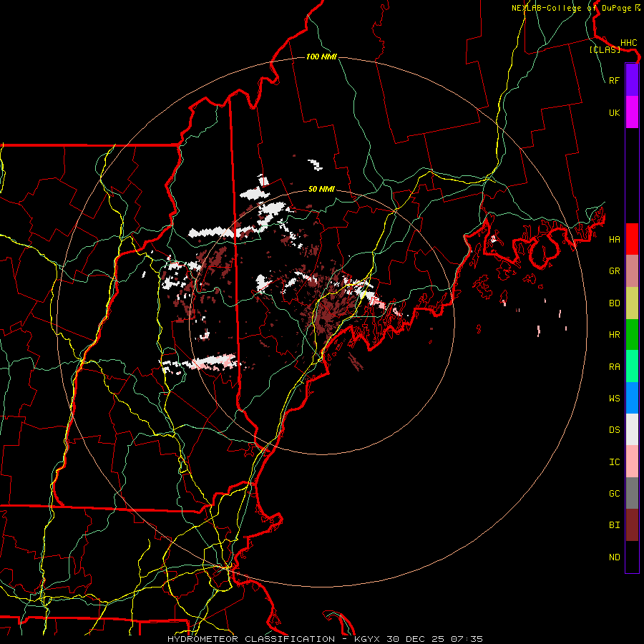Image resolution: width=644 pixels, height=644 pixels.
Task: Click the BI brown legend swatch
Action: point(632,525)
